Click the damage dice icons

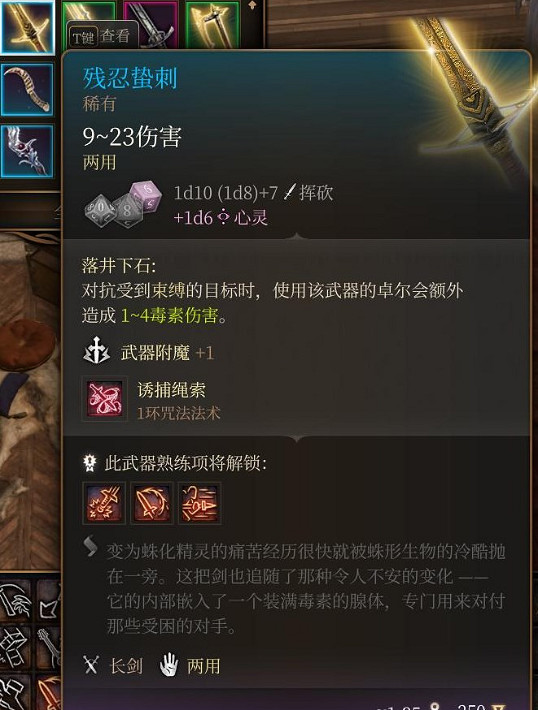(x=123, y=204)
